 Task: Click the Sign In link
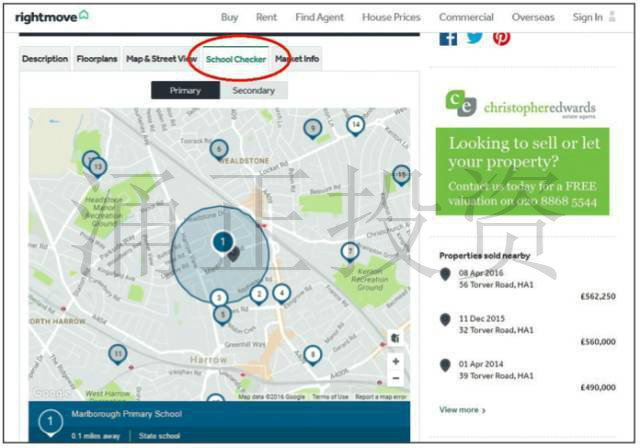click(587, 18)
